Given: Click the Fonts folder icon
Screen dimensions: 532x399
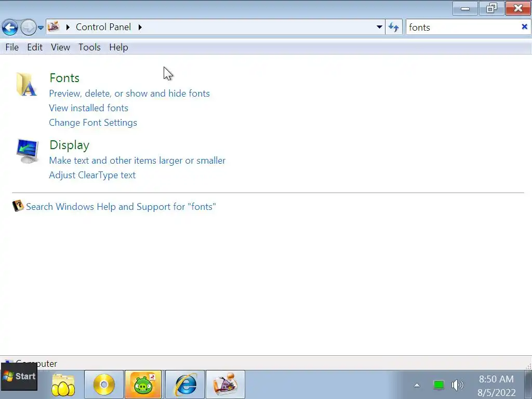Looking at the screenshot, I should coord(26,84).
